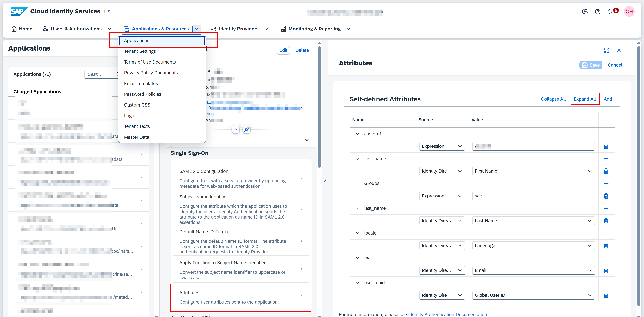Screen dimensions: 644x317
Task: Select Master Data menu entry
Action: coord(162,137)
